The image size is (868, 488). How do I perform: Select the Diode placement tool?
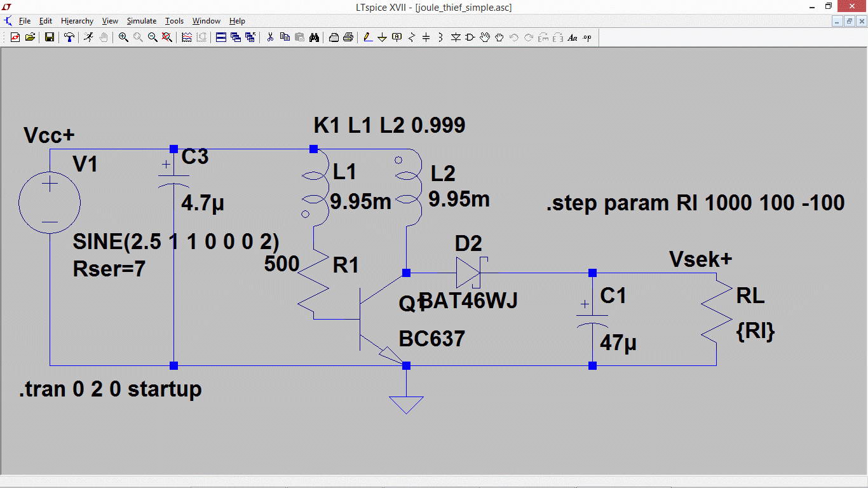click(x=456, y=37)
